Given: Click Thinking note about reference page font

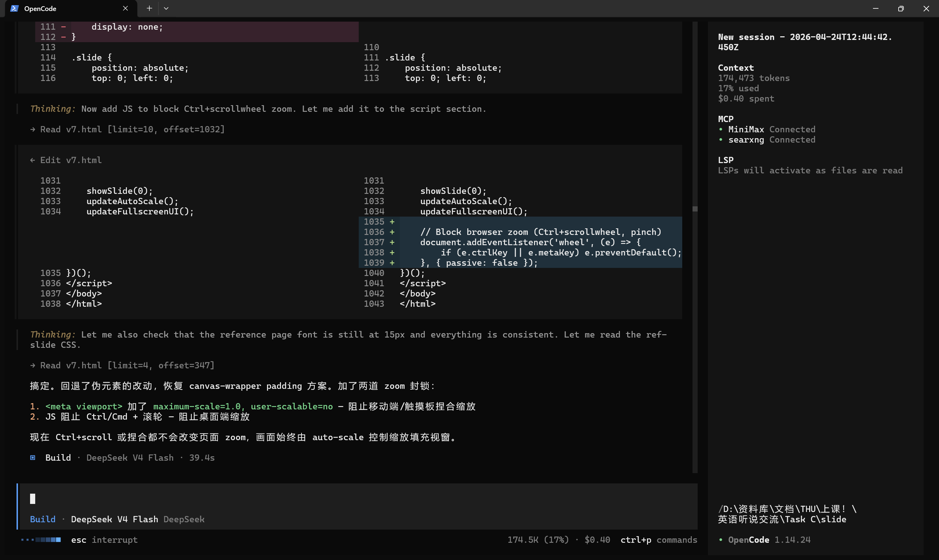Looking at the screenshot, I should click(348, 340).
